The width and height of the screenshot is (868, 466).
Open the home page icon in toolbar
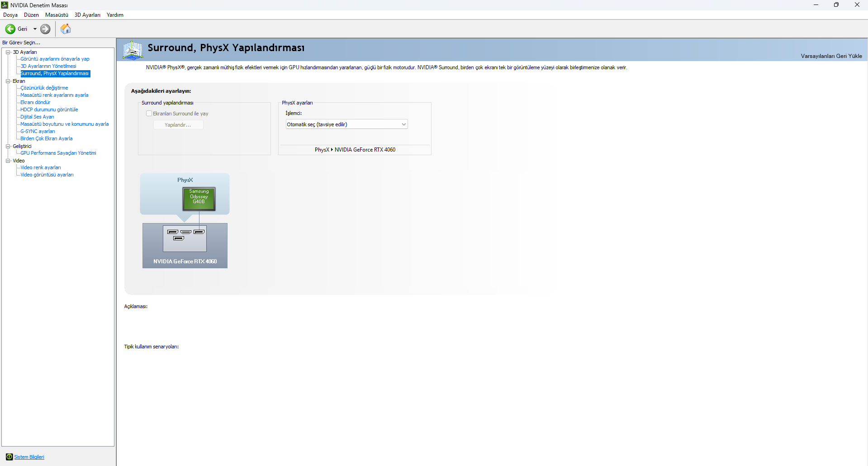pyautogui.click(x=66, y=29)
